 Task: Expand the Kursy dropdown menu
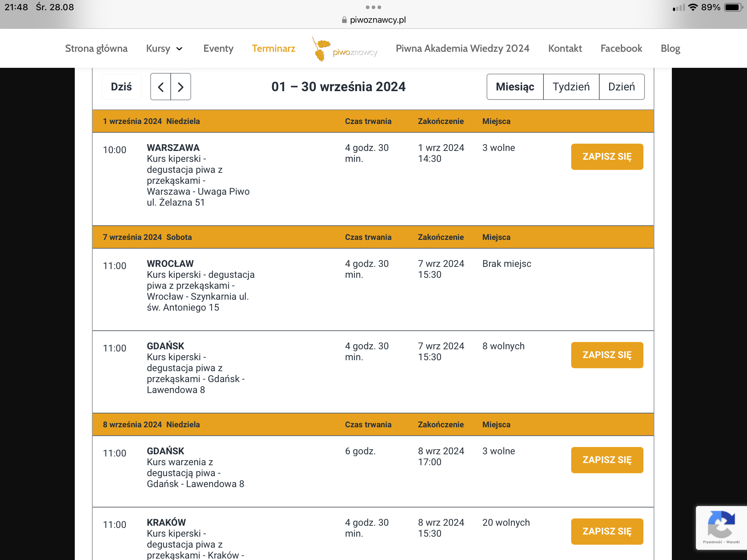coord(164,48)
